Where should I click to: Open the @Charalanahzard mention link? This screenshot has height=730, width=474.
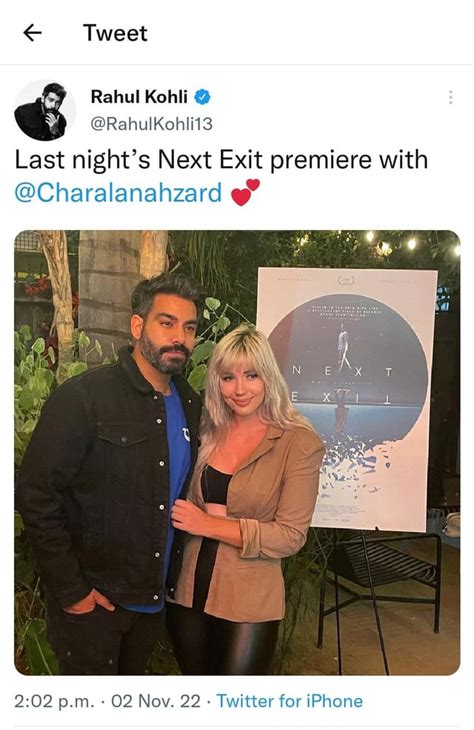click(118, 193)
